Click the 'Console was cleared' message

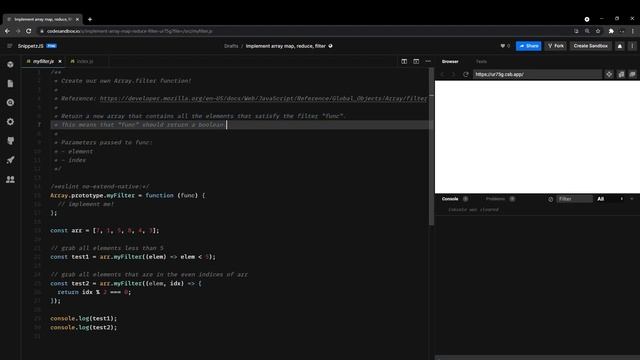pyautogui.click(x=473, y=210)
